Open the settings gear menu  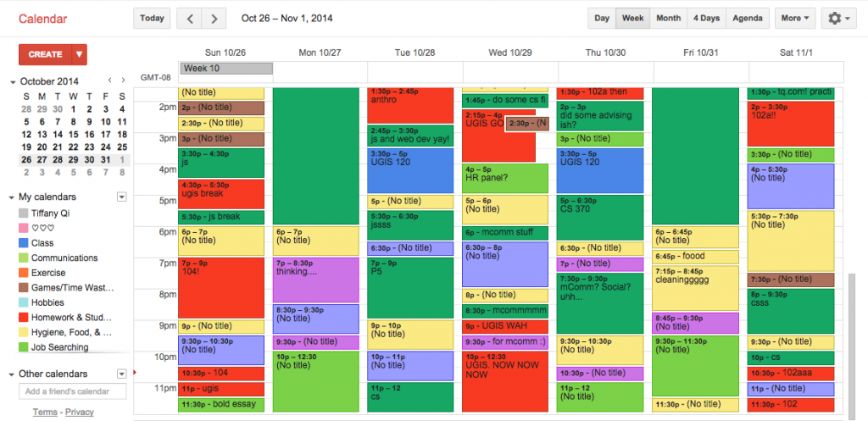[x=839, y=19]
